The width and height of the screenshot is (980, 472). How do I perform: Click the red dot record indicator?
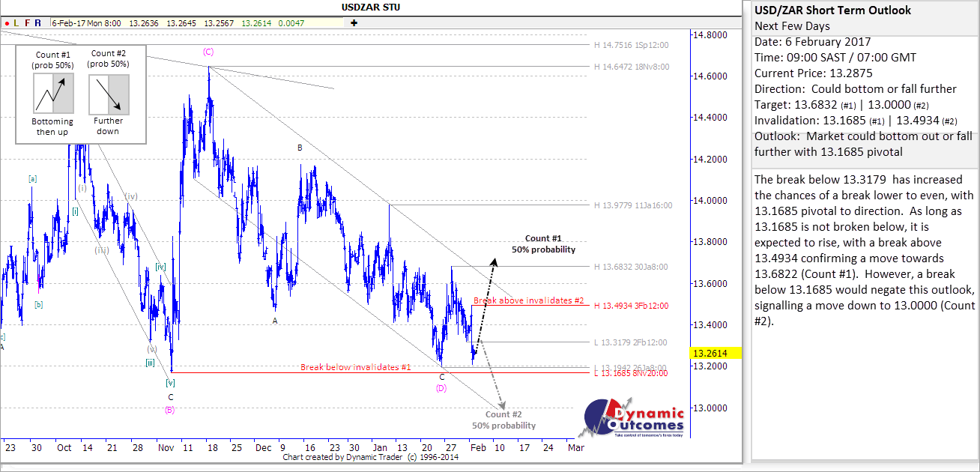[x=7, y=23]
